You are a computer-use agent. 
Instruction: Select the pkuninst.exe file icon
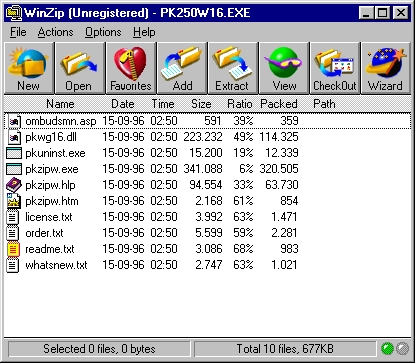coord(14,153)
